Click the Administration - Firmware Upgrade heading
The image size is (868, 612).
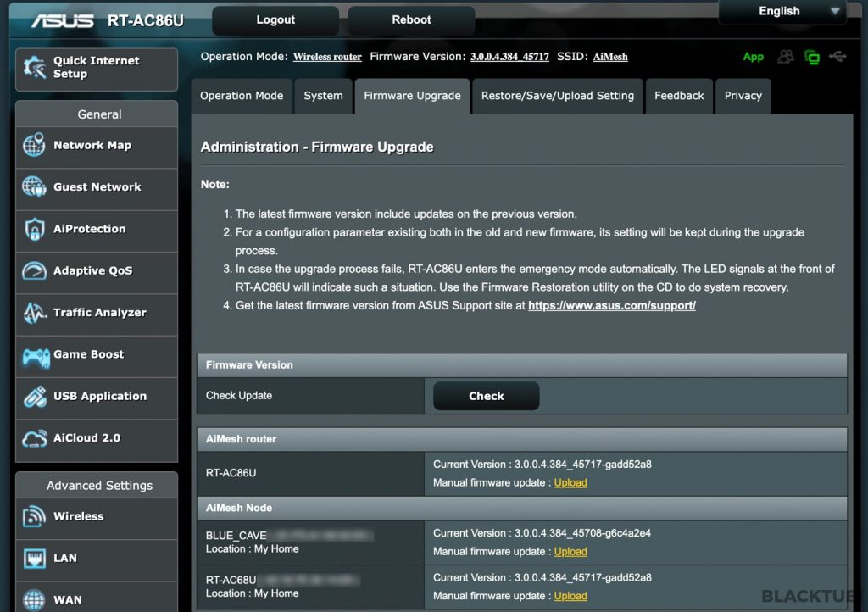point(317,147)
